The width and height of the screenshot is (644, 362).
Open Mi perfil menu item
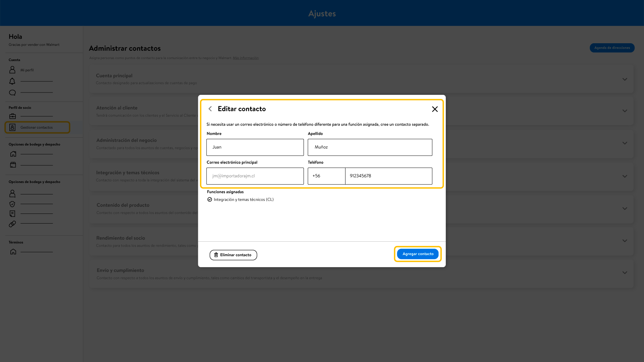point(27,70)
